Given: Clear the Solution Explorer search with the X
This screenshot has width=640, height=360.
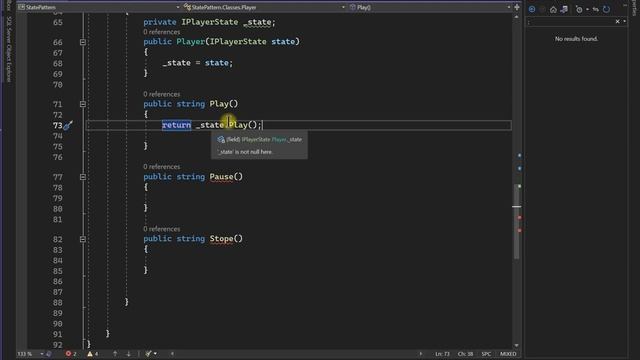Looking at the screenshot, I should click(618, 22).
